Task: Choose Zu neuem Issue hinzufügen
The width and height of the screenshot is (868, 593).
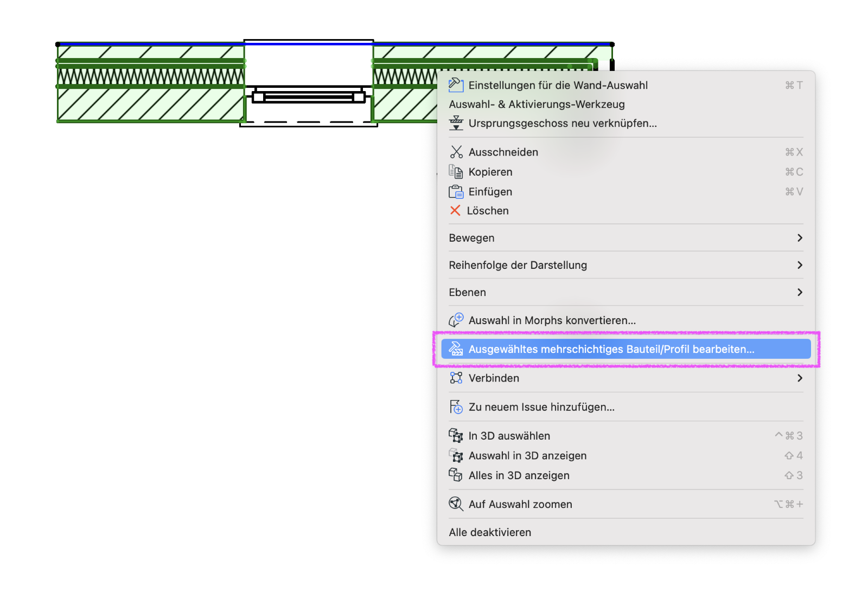Action: (x=626, y=407)
